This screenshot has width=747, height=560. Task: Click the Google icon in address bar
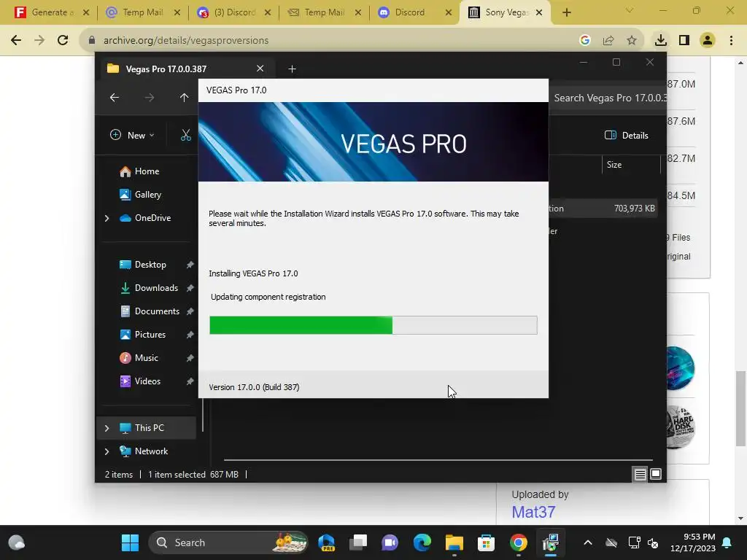click(585, 41)
